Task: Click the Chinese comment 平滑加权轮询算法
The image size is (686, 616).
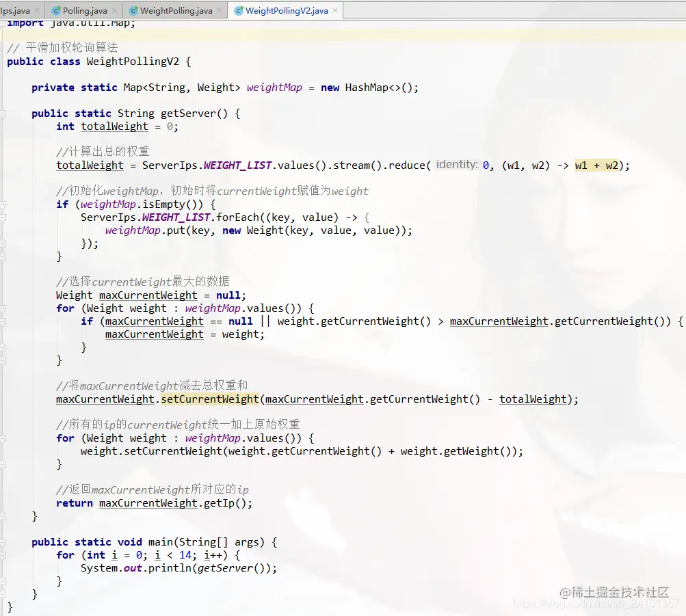Action: point(72,48)
